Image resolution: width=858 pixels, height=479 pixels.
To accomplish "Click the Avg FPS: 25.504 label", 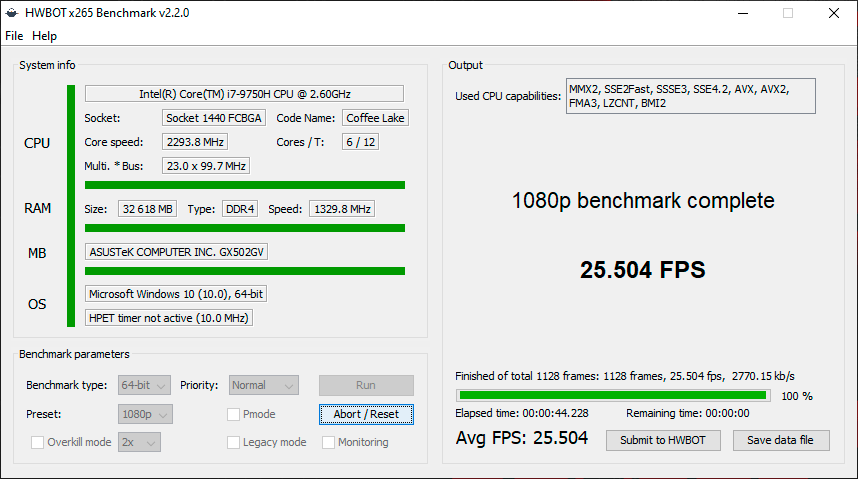I will [522, 438].
